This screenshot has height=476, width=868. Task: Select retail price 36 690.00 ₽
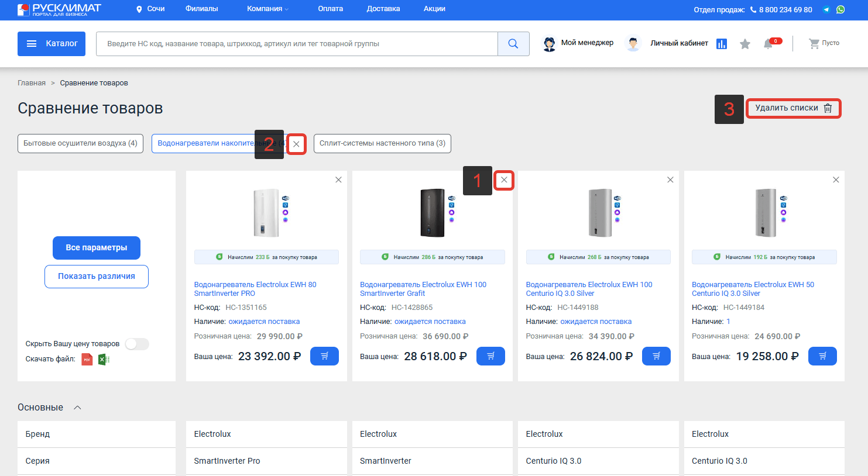[445, 336]
